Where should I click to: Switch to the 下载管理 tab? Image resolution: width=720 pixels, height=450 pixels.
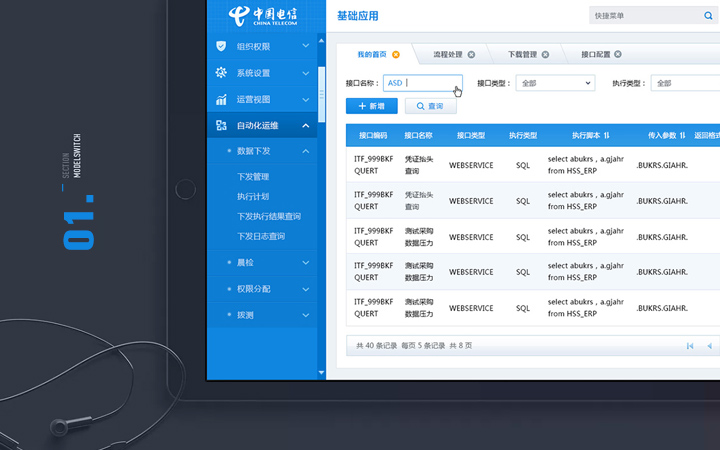[x=522, y=55]
